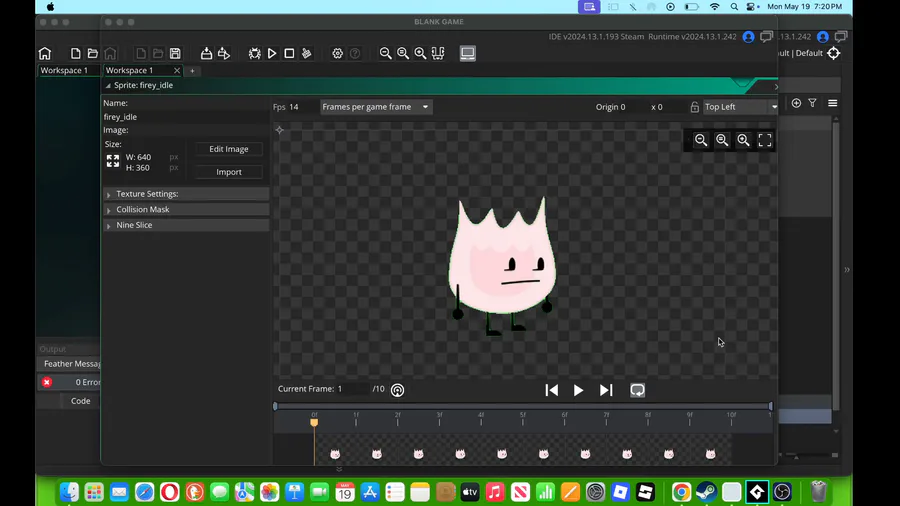Start the debugger with bug icon

click(254, 53)
